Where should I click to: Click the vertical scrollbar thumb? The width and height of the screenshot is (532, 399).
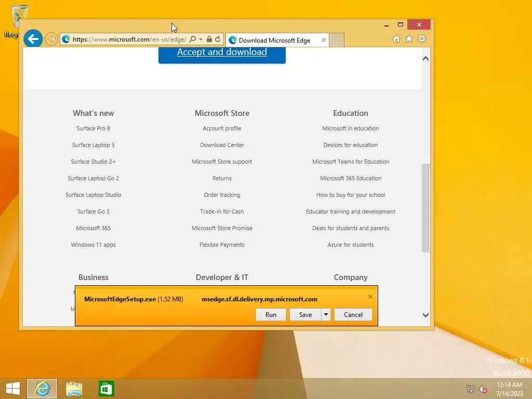pyautogui.click(x=425, y=208)
